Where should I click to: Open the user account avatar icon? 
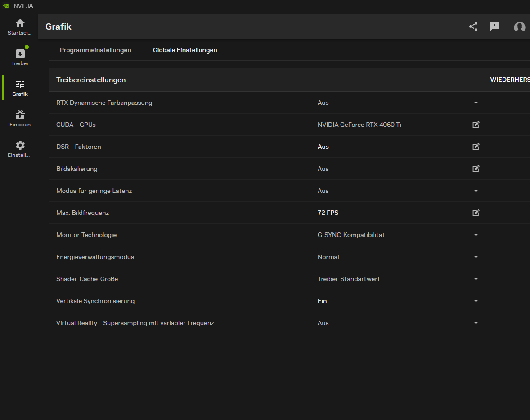tap(519, 27)
